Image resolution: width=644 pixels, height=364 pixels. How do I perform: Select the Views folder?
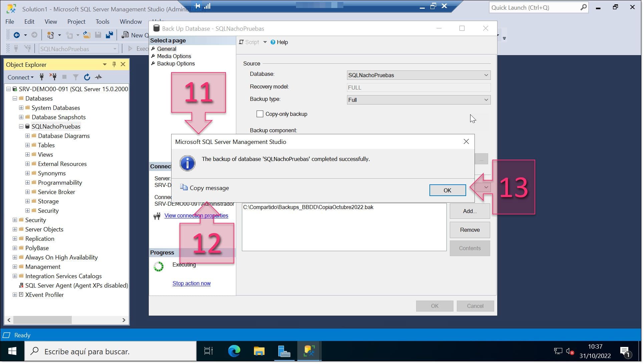click(x=45, y=155)
